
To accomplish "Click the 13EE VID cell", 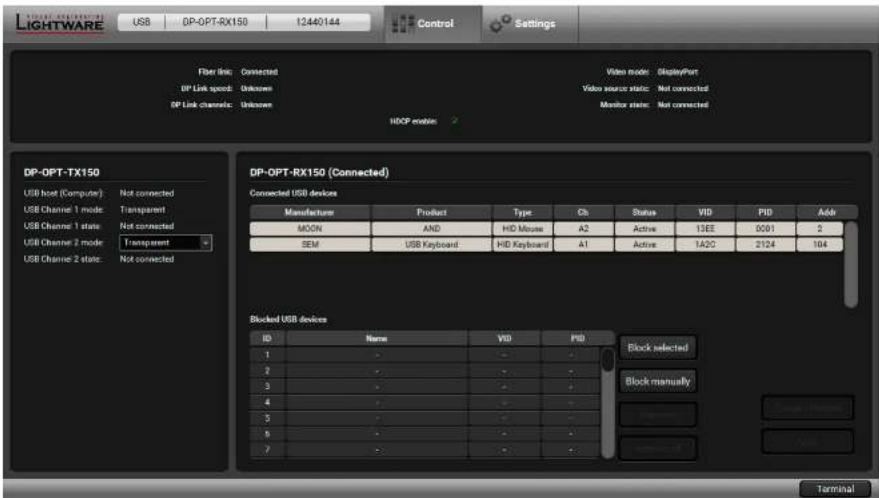I will click(x=705, y=229).
